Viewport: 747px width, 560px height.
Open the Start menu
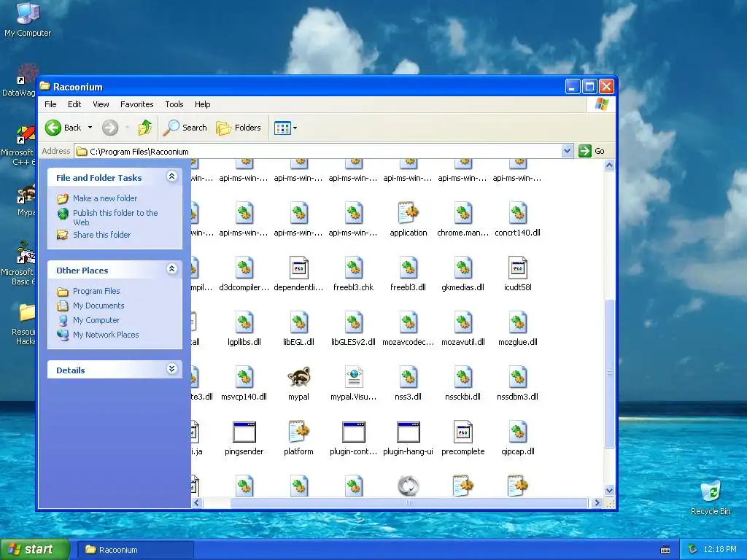point(35,549)
